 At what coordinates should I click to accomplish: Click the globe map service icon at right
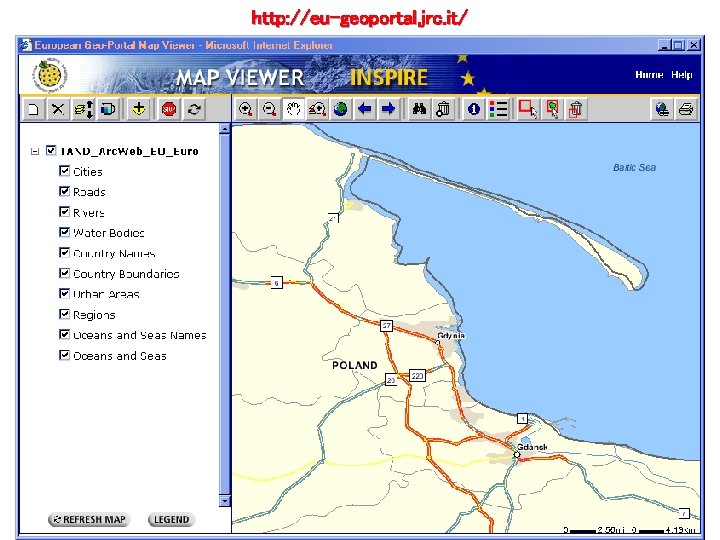[662, 109]
